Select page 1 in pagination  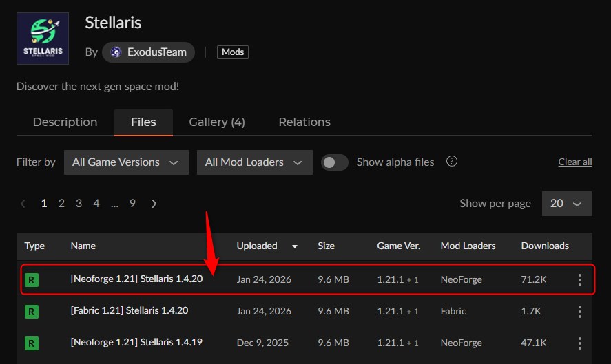pos(44,203)
